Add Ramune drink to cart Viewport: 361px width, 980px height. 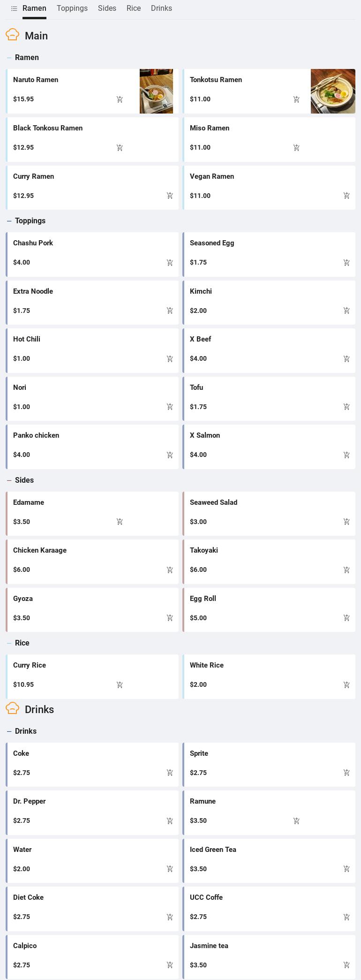pyautogui.click(x=296, y=821)
